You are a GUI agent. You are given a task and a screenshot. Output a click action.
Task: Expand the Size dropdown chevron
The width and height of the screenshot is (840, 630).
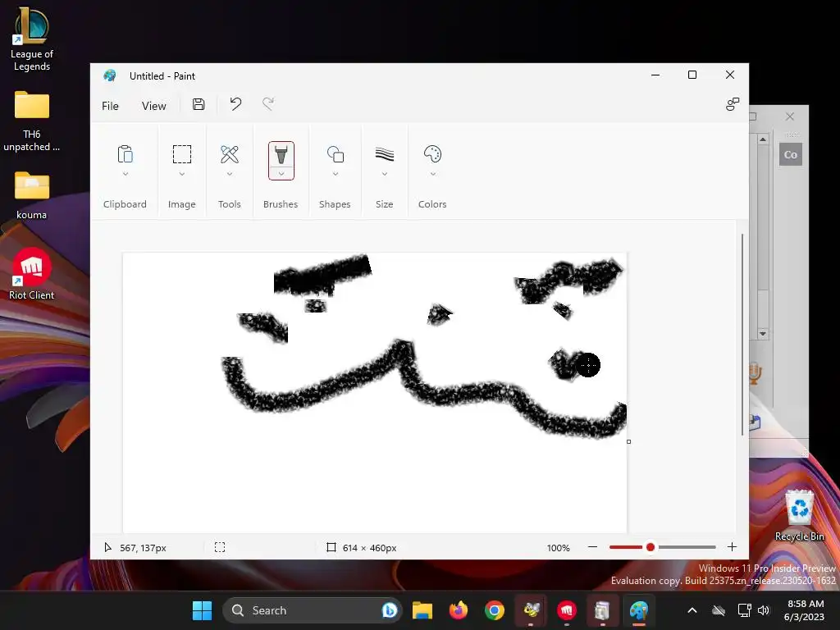pos(384,174)
